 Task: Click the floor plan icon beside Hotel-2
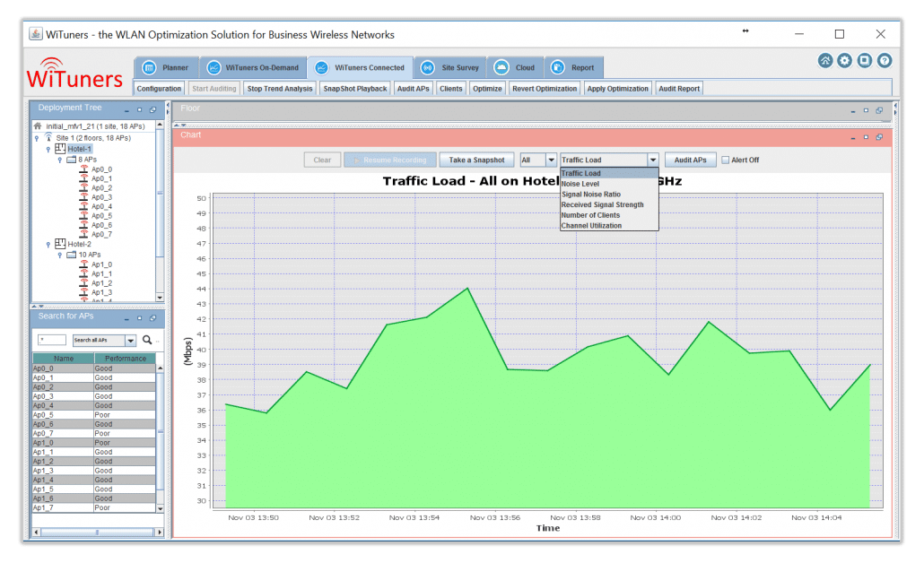pyautogui.click(x=60, y=243)
